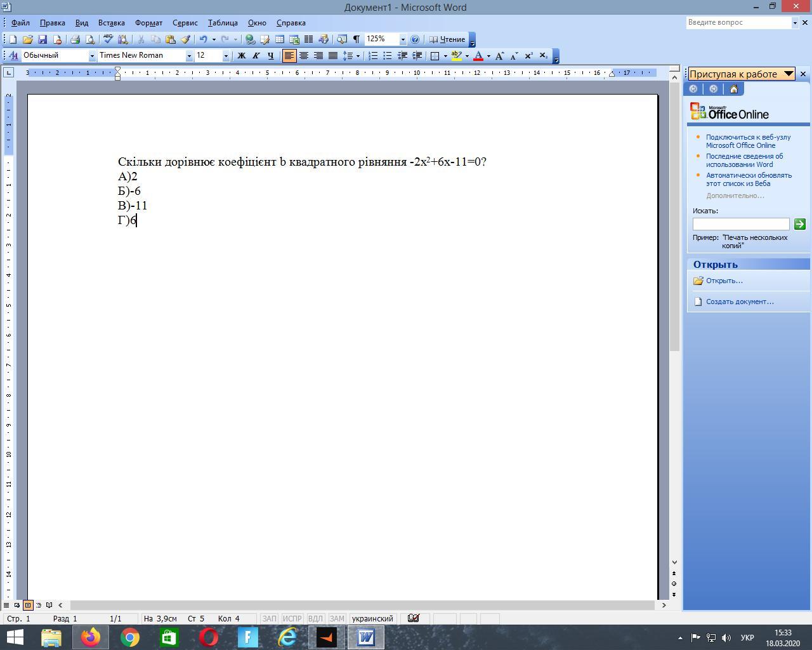Shrink the font size
The width and height of the screenshot is (812, 650).
[514, 56]
